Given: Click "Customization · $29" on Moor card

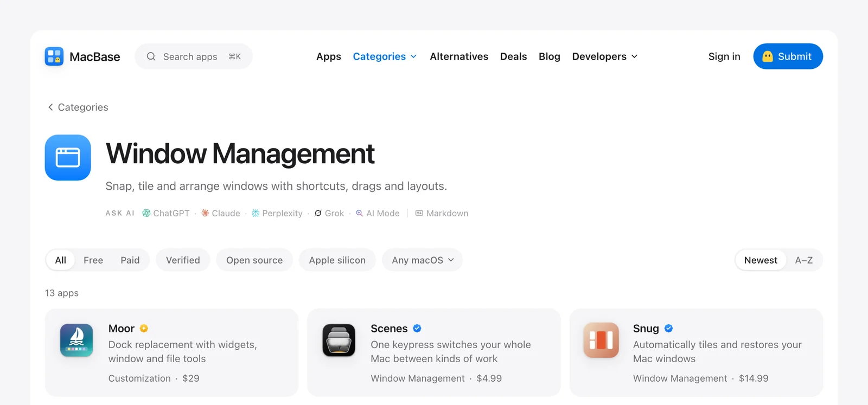Looking at the screenshot, I should 154,378.
